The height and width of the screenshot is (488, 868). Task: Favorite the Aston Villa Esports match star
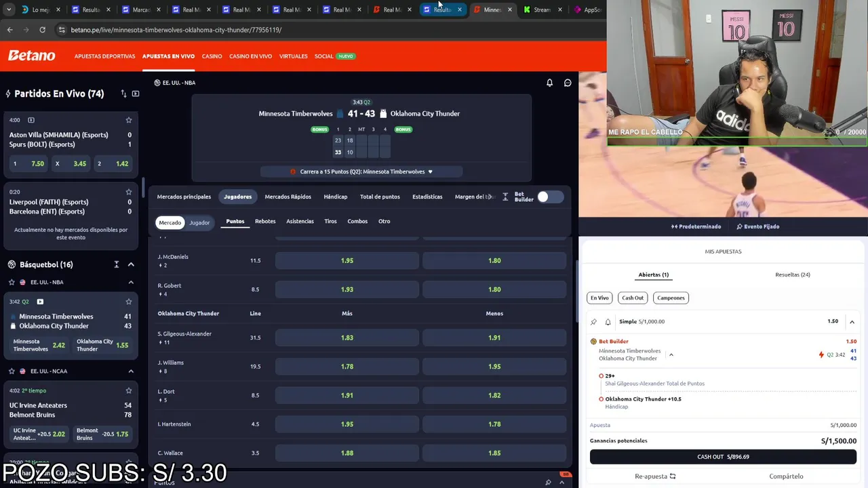[129, 120]
